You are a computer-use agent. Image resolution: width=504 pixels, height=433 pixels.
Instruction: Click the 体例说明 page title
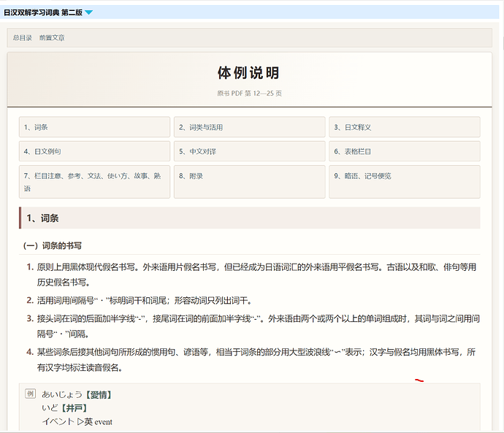(249, 73)
